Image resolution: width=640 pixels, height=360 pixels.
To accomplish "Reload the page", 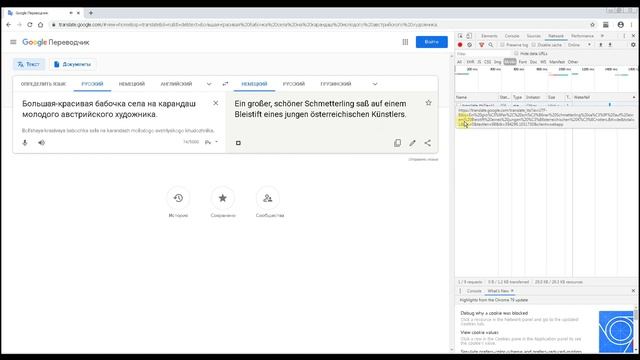I will point(29,25).
